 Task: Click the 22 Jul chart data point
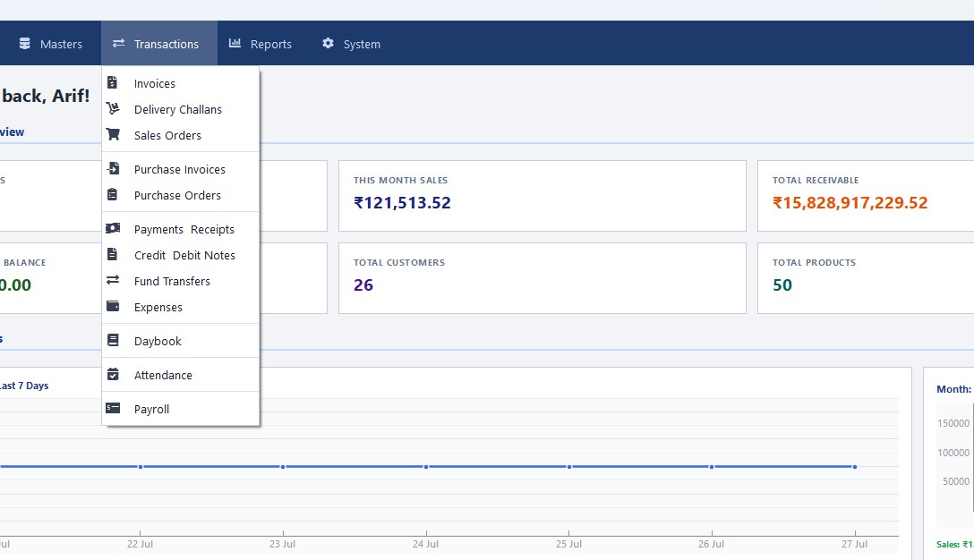[141, 466]
